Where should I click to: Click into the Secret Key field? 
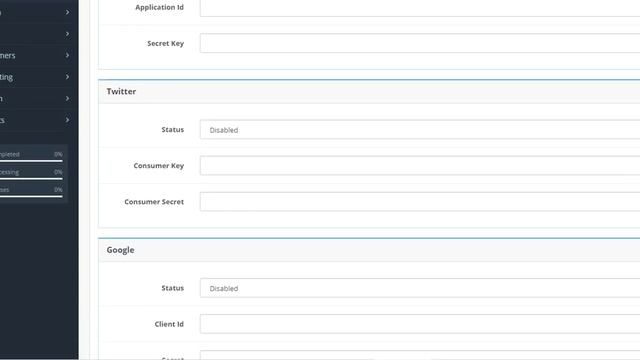(x=420, y=43)
